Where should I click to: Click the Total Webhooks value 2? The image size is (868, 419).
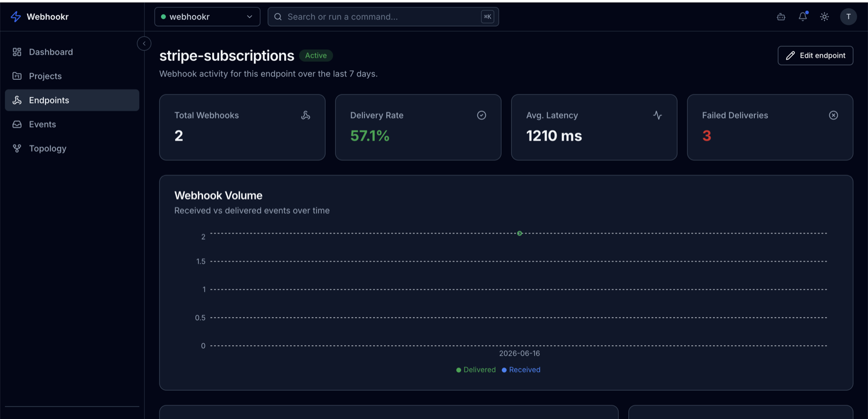(x=179, y=136)
